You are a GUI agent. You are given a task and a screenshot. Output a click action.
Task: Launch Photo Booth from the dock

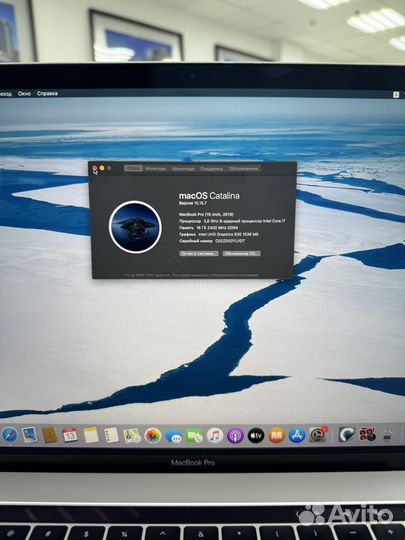click(367, 434)
